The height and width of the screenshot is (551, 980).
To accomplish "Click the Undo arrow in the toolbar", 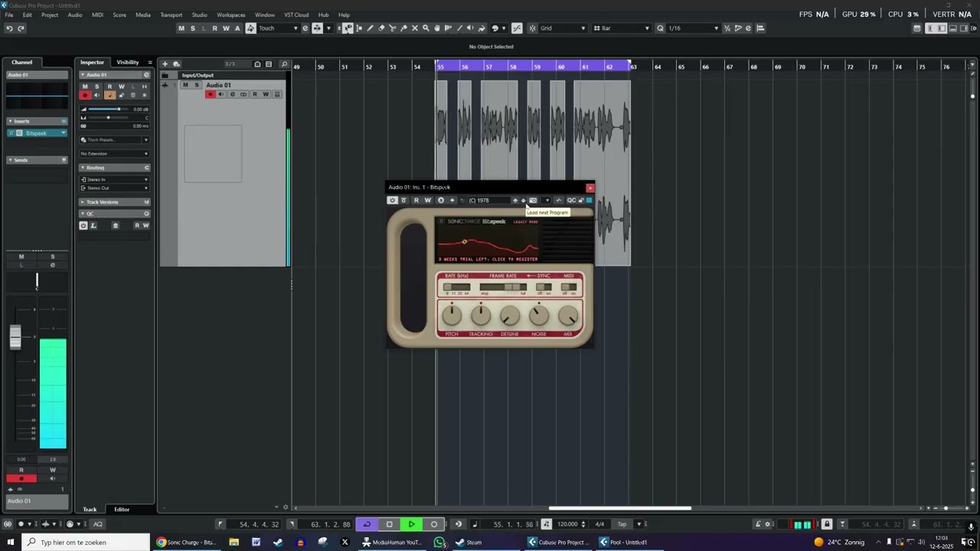I will tap(9, 28).
